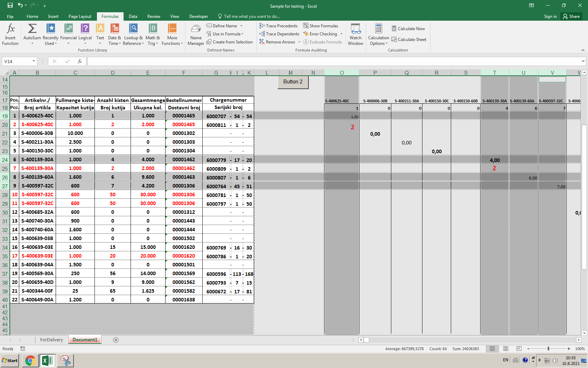Toggle Show Formulas
Image resolution: width=588 pixels, height=368 pixels.
(x=321, y=26)
